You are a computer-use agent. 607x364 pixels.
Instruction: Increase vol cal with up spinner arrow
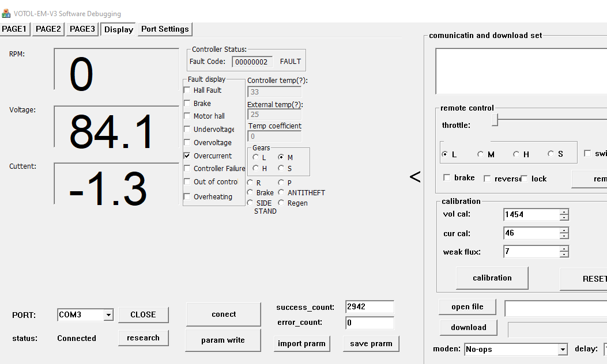coord(564,212)
